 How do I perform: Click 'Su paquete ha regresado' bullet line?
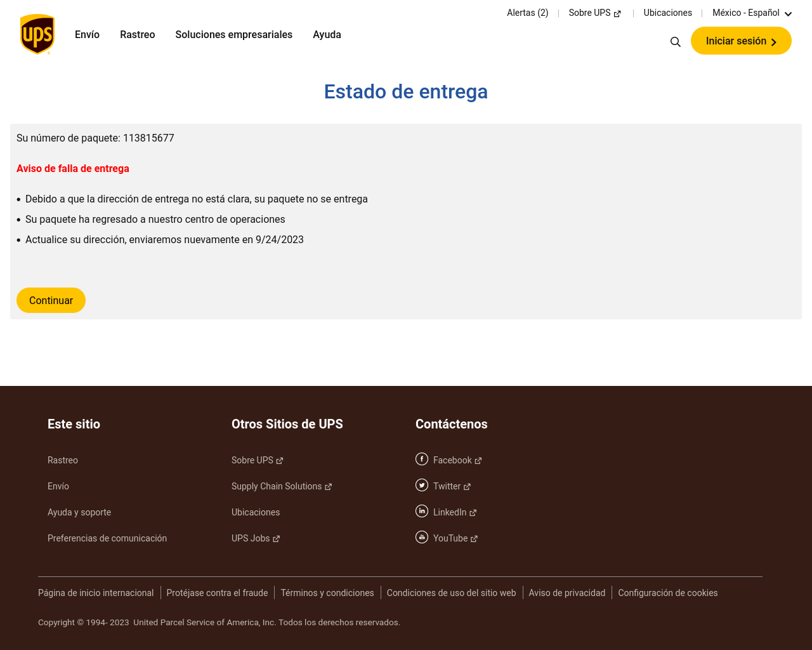[x=155, y=219]
